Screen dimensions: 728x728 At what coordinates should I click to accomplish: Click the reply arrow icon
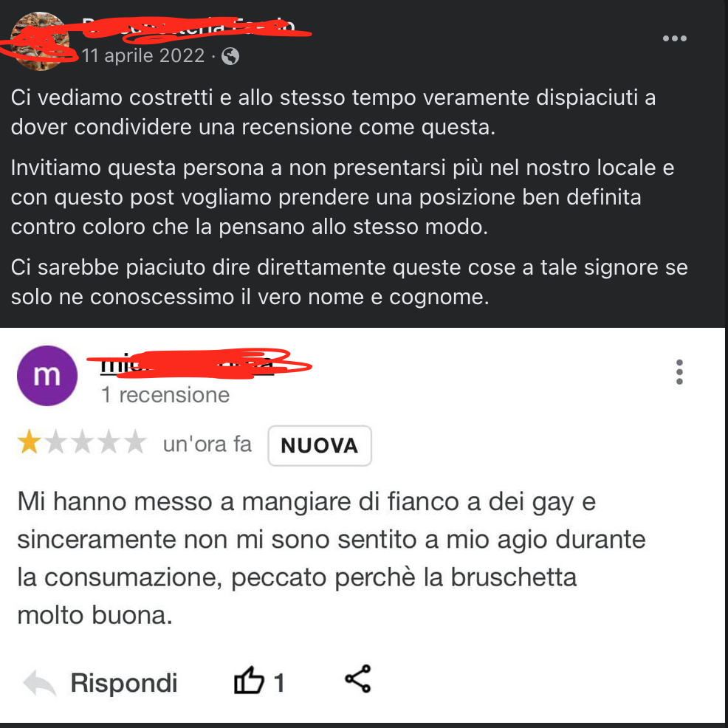[39, 683]
